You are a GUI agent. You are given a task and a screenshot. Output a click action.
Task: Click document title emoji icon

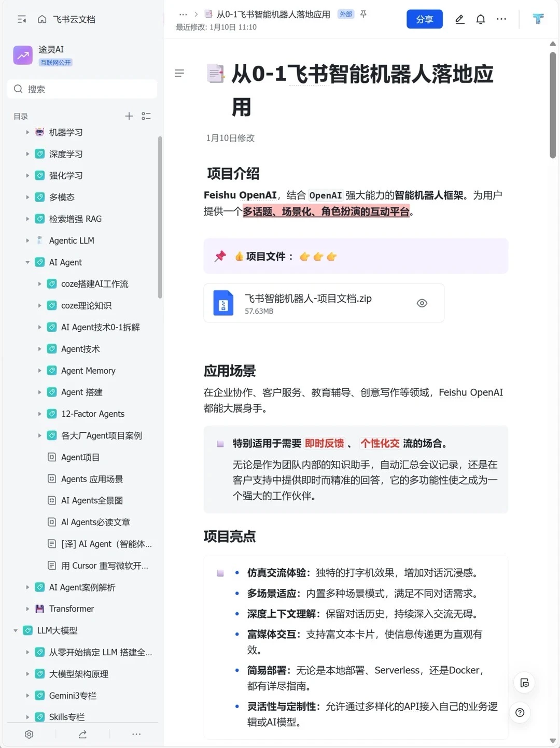click(x=215, y=74)
